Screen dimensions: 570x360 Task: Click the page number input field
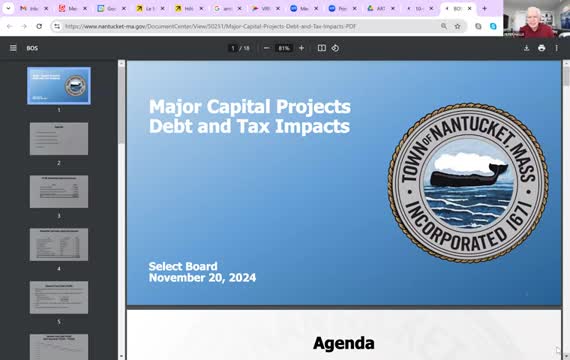pyautogui.click(x=233, y=48)
